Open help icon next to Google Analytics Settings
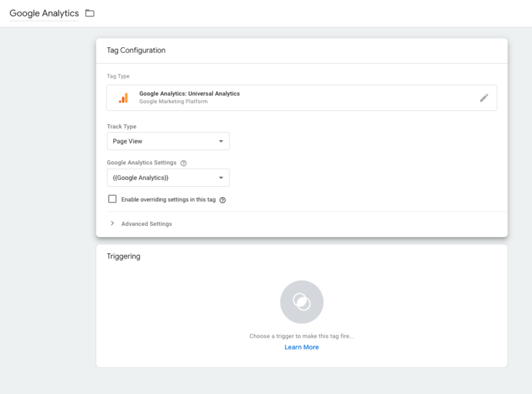532x394 pixels. click(184, 163)
